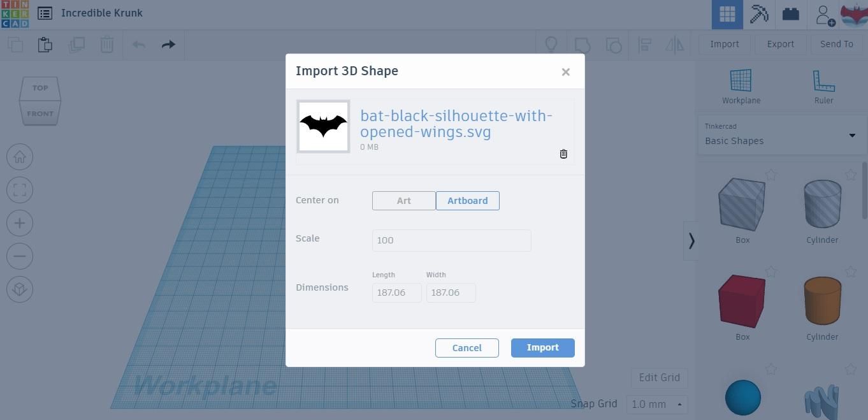The width and height of the screenshot is (868, 420).
Task: Confirm with the Import button
Action: [x=542, y=347]
